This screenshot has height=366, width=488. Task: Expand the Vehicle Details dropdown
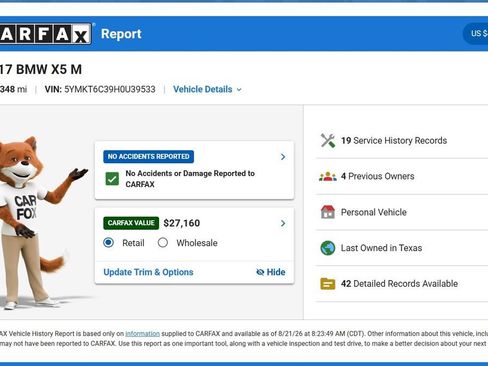point(207,89)
